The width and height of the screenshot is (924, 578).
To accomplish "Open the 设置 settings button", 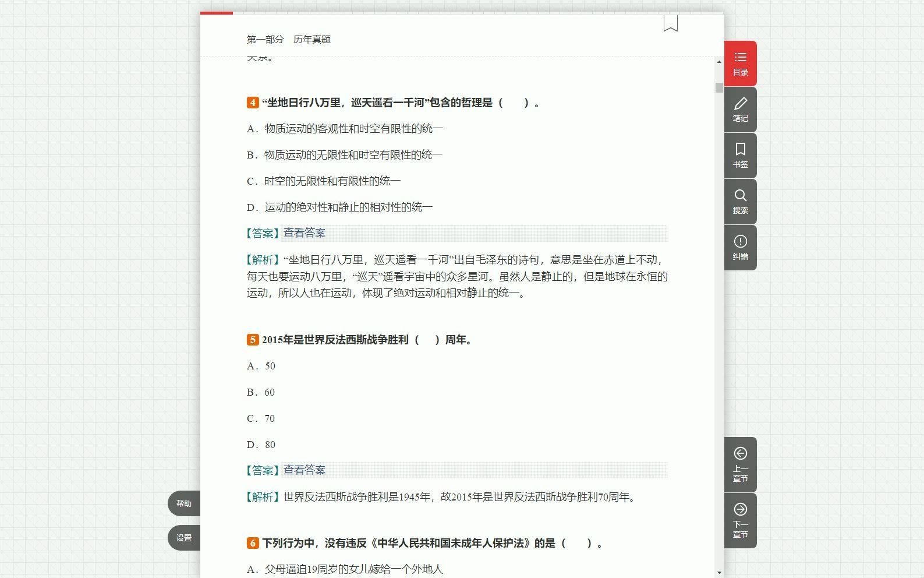I will [x=184, y=538].
